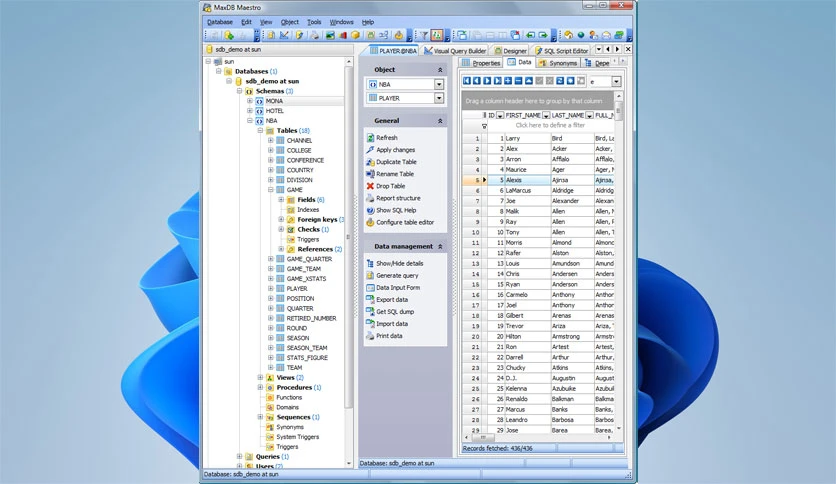Click 'Click here to define a filter' row
The height and width of the screenshot is (484, 836).
click(550, 125)
